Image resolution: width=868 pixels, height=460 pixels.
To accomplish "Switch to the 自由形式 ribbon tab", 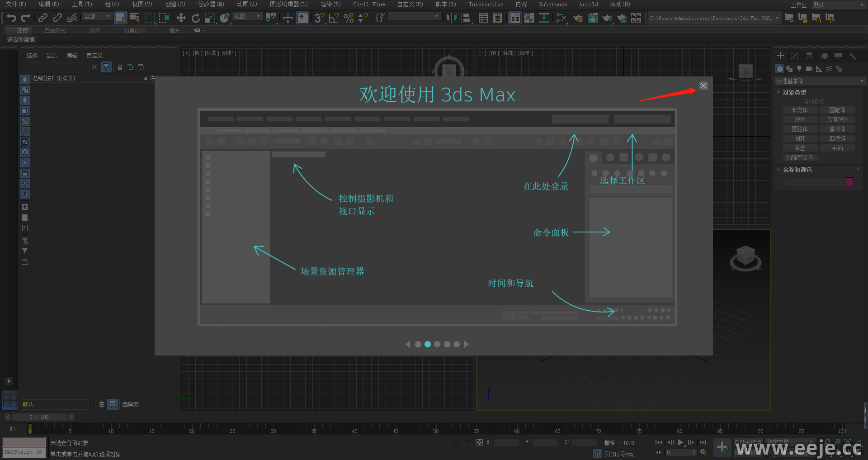I will (x=55, y=31).
